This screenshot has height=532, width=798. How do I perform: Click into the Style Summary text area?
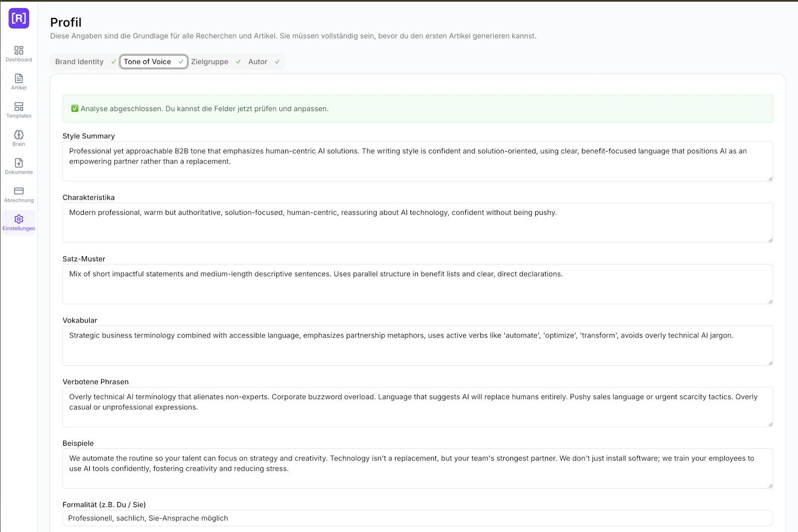pyautogui.click(x=417, y=161)
